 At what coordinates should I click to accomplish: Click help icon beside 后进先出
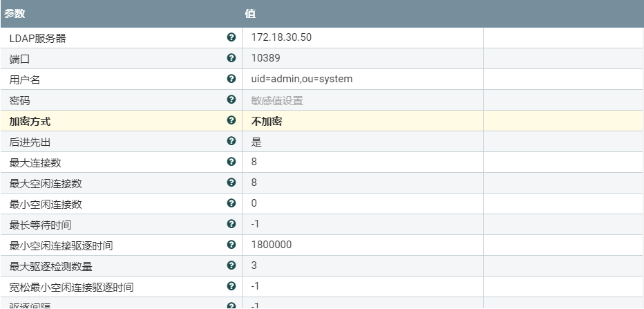click(231, 142)
